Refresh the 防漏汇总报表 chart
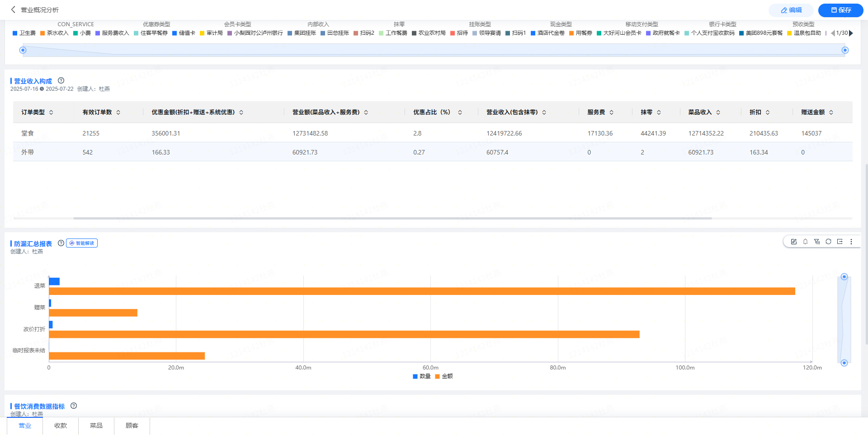The image size is (868, 435). 828,242
